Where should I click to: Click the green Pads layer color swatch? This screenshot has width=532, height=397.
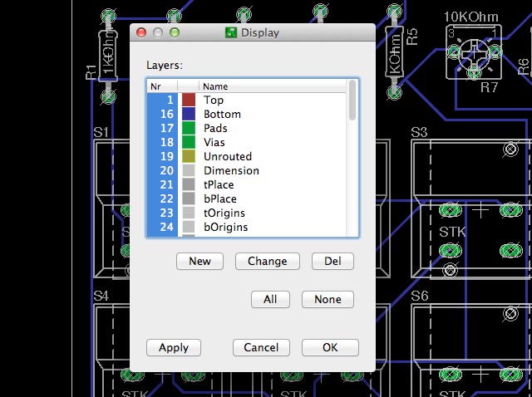coord(188,128)
